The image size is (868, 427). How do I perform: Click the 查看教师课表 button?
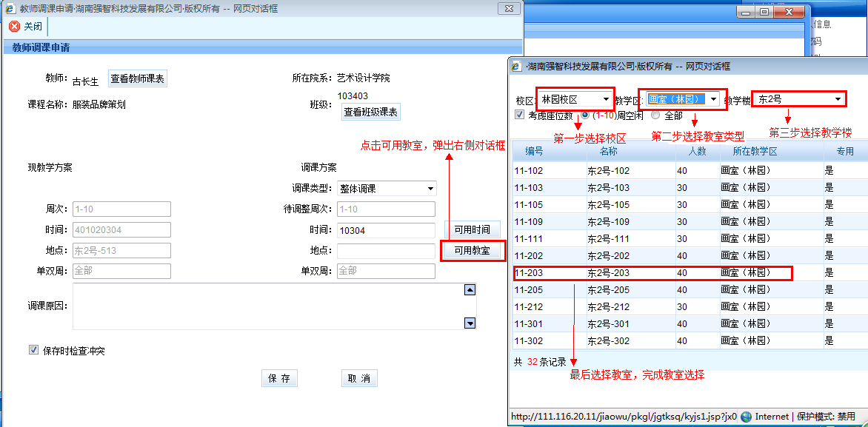(138, 78)
